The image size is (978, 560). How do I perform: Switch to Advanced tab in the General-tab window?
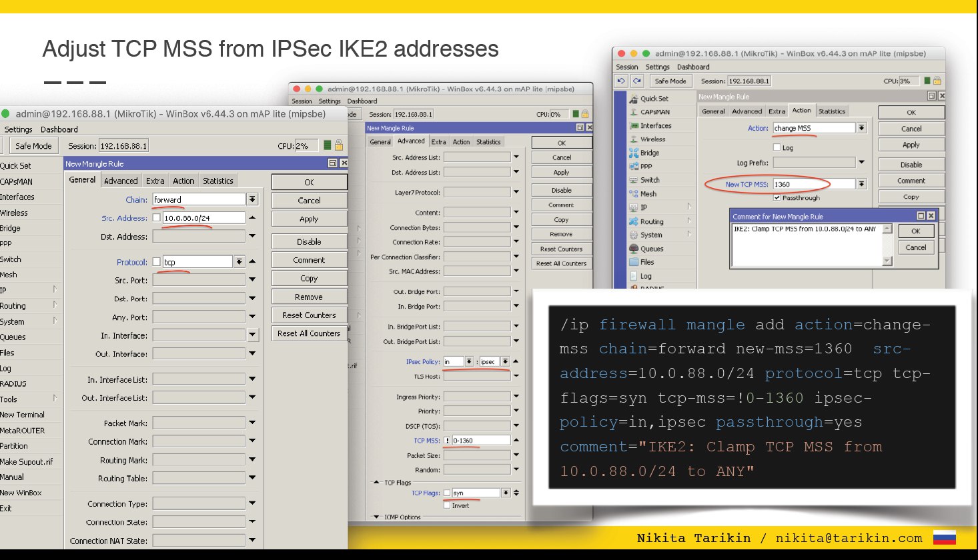pos(121,181)
